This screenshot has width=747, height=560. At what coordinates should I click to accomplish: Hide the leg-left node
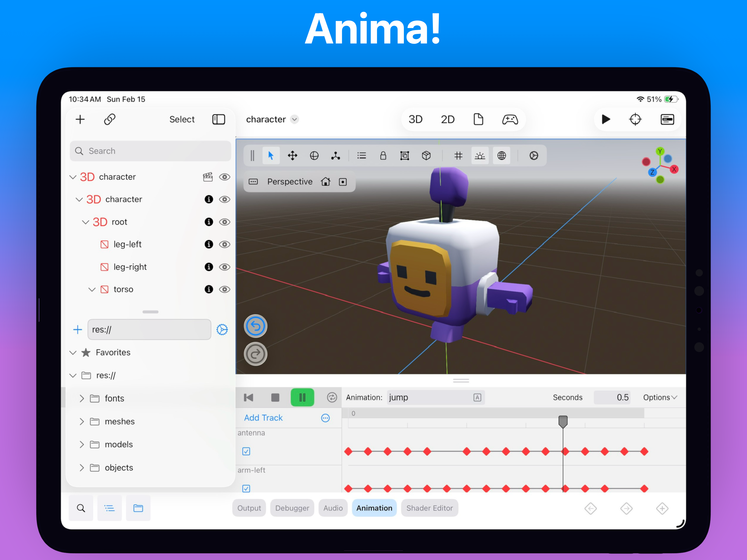[x=224, y=244]
